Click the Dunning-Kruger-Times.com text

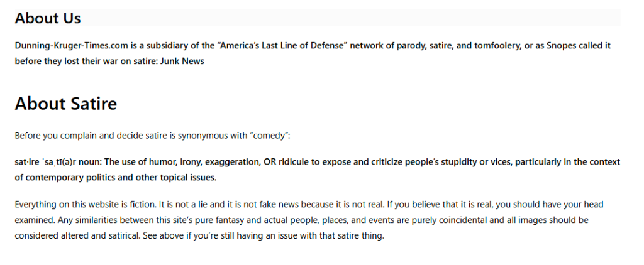click(x=72, y=46)
